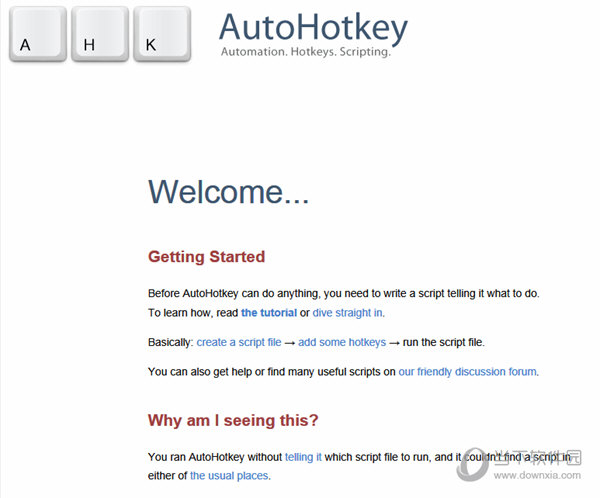Click the text 'run the script file.'
Screen dimensions: 600x498
coord(443,342)
